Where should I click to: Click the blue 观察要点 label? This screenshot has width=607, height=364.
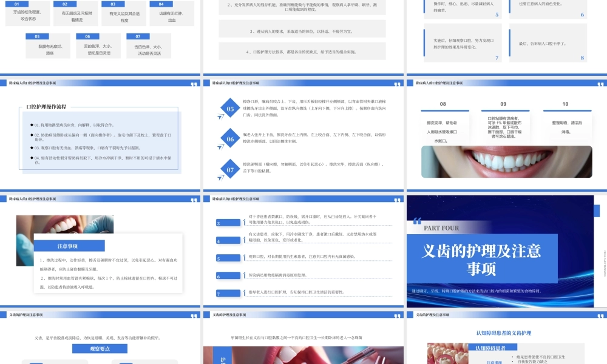100,348
